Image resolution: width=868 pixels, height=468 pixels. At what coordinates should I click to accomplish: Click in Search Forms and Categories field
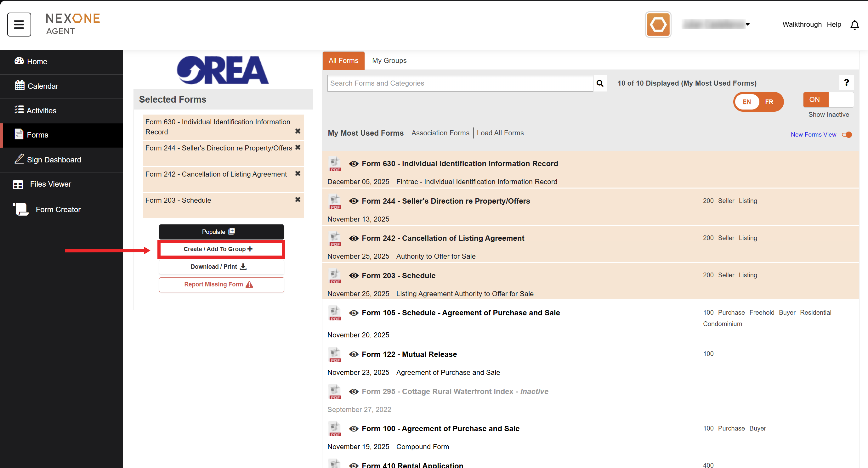(460, 83)
